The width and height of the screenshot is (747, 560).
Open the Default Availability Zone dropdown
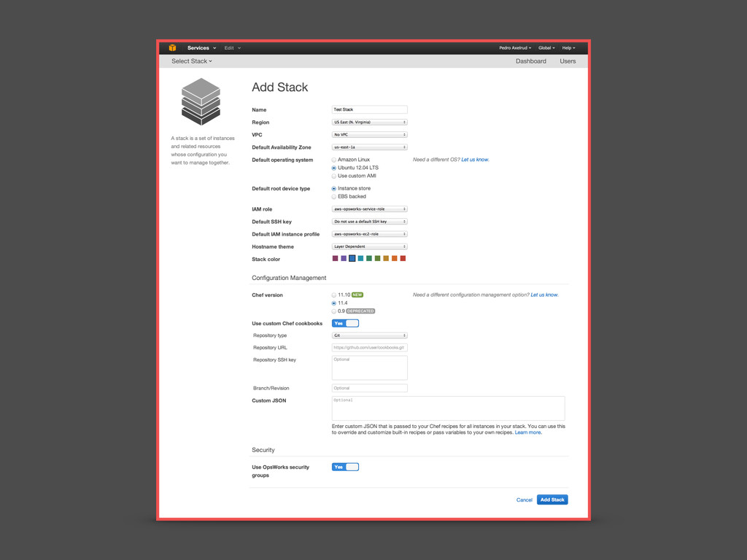pos(369,147)
